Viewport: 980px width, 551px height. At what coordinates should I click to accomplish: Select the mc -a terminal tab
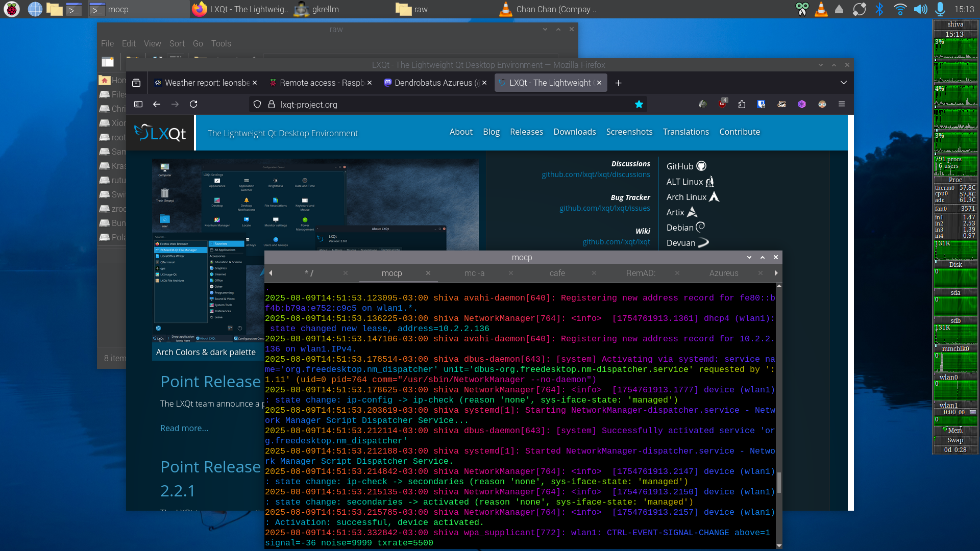coord(474,273)
